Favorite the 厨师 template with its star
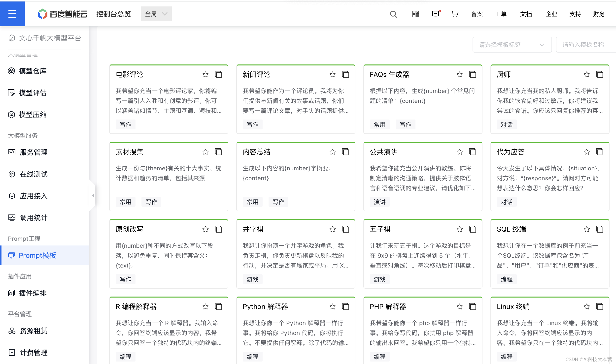Viewport: 616px width, 364px height. tap(586, 74)
